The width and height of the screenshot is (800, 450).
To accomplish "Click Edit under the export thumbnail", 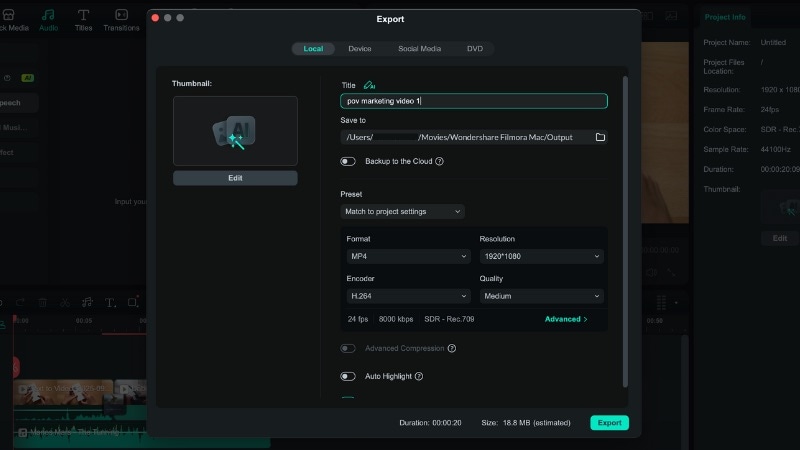I will (235, 178).
